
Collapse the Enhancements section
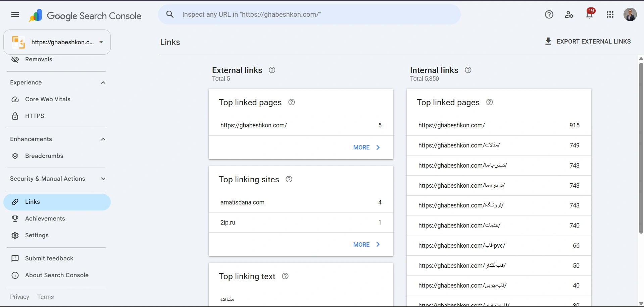pos(103,139)
